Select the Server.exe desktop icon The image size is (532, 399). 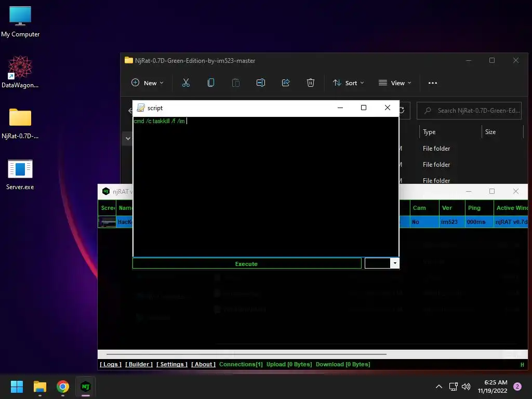coord(20,175)
